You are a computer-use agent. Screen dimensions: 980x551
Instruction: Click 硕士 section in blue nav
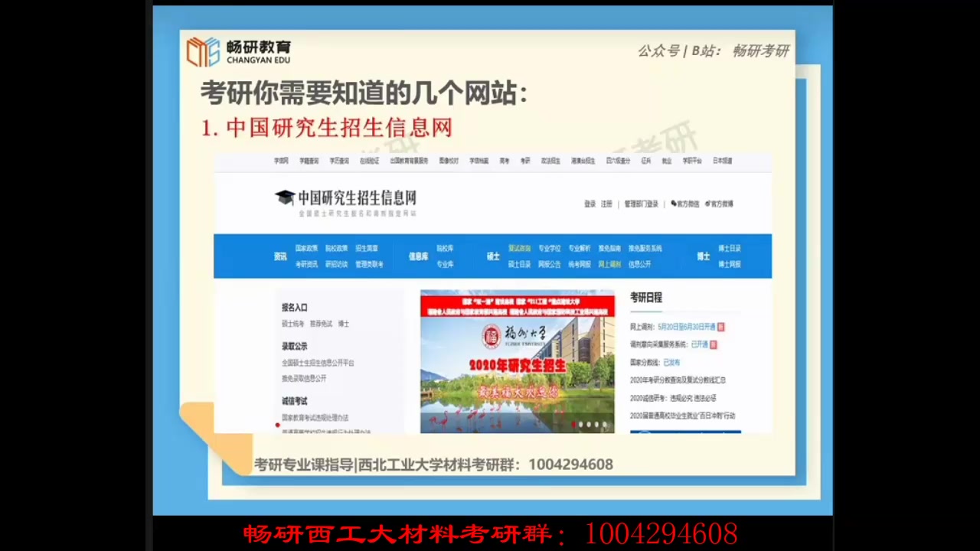[493, 256]
